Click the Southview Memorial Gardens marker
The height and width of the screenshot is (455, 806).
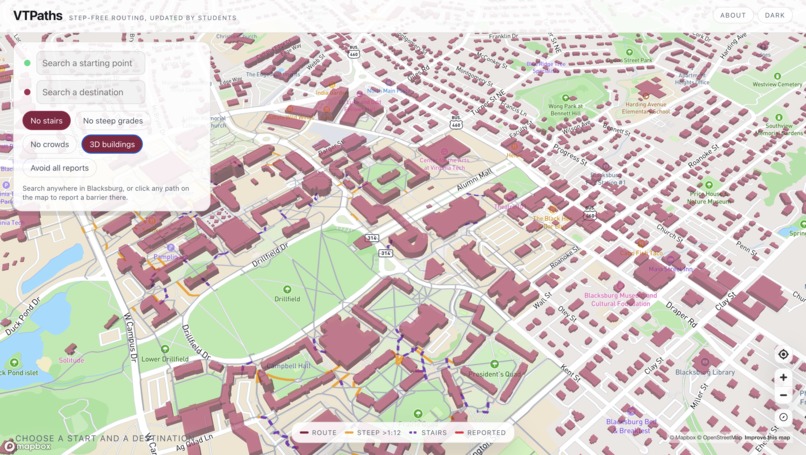(779, 117)
